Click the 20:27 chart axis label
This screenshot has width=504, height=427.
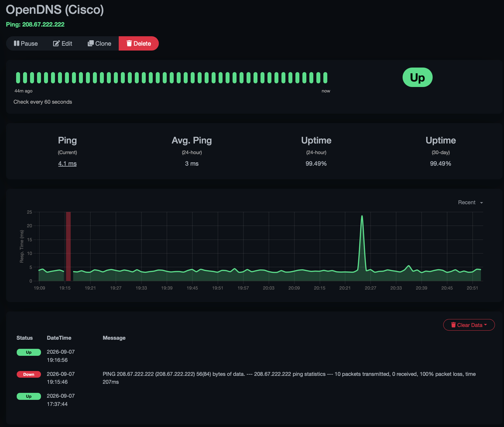click(370, 288)
